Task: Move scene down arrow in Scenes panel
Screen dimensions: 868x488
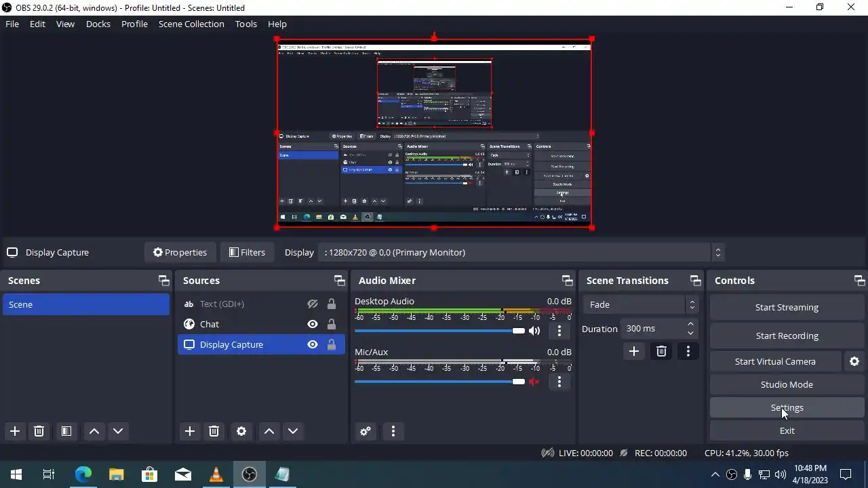Action: pos(118,431)
